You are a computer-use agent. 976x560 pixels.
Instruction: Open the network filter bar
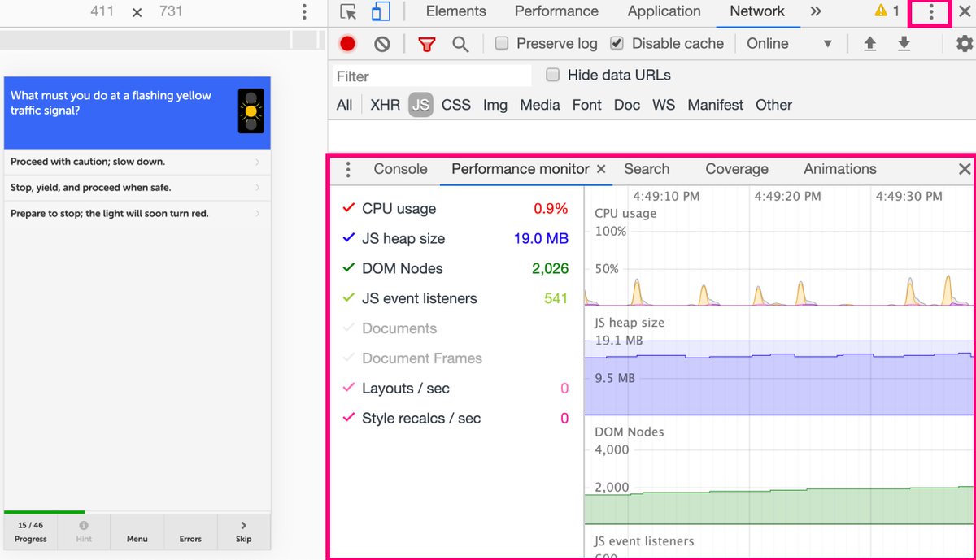coord(426,43)
